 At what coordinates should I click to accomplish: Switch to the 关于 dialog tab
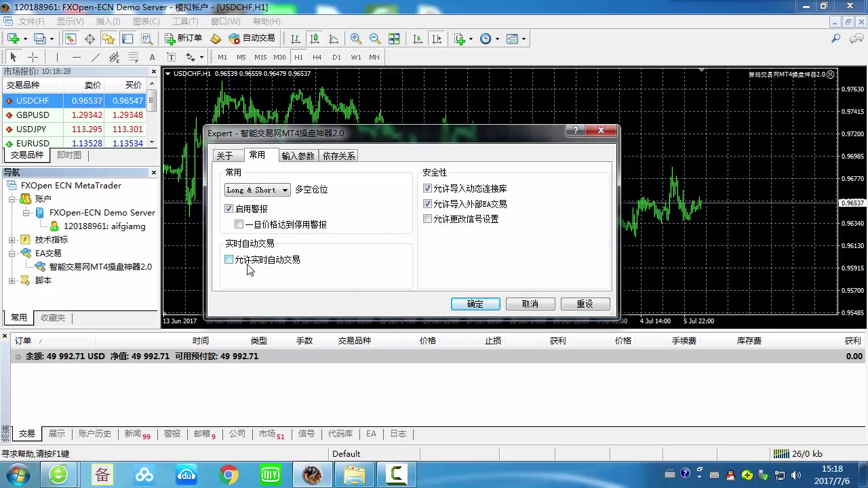[x=224, y=156]
